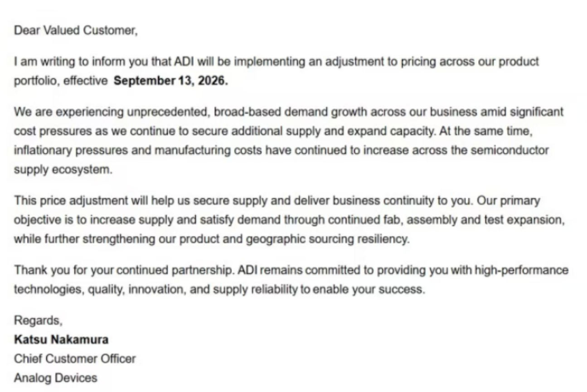Click the phrase 'semiconductor' in second paragraph
The height and width of the screenshot is (392, 587).
click(510, 150)
